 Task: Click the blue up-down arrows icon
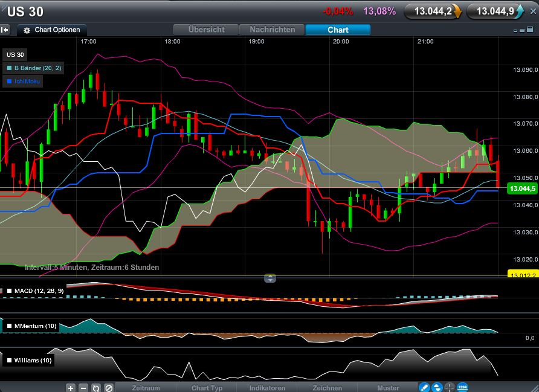tap(437, 388)
